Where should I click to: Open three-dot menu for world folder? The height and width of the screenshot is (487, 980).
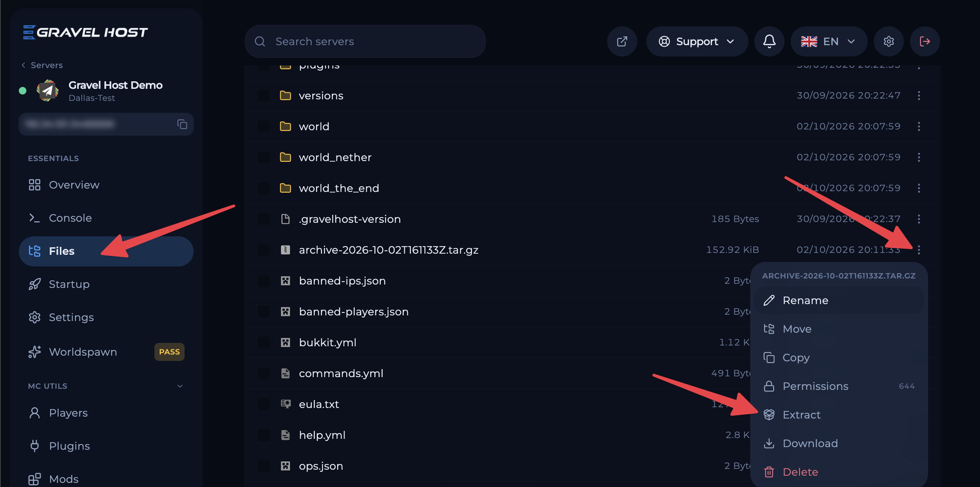(919, 126)
